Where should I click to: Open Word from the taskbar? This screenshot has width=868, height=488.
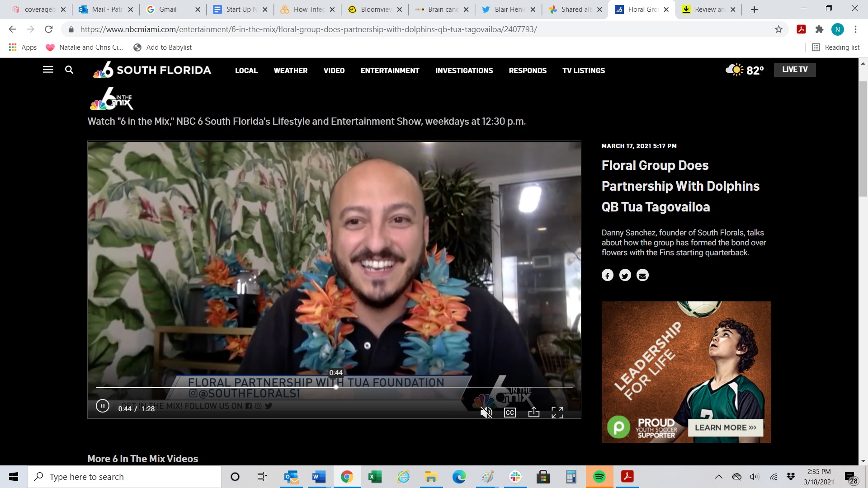tap(319, 477)
